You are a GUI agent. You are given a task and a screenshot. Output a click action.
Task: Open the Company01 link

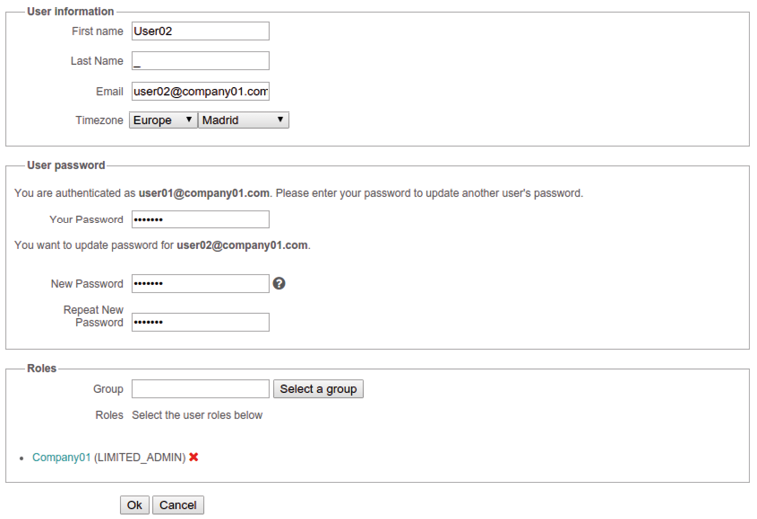[x=61, y=457]
